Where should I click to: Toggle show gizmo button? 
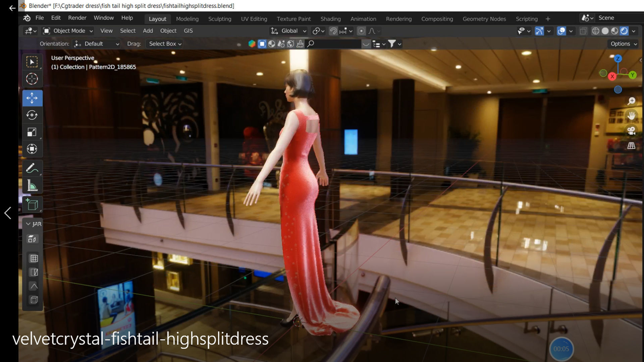[x=539, y=31]
